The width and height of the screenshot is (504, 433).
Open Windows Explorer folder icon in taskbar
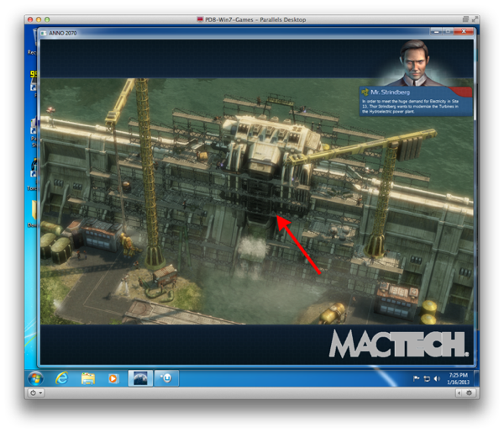87,378
